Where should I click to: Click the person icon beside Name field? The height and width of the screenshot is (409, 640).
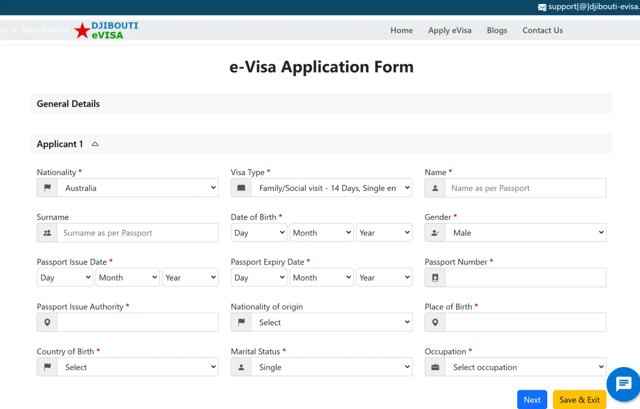[x=435, y=188]
